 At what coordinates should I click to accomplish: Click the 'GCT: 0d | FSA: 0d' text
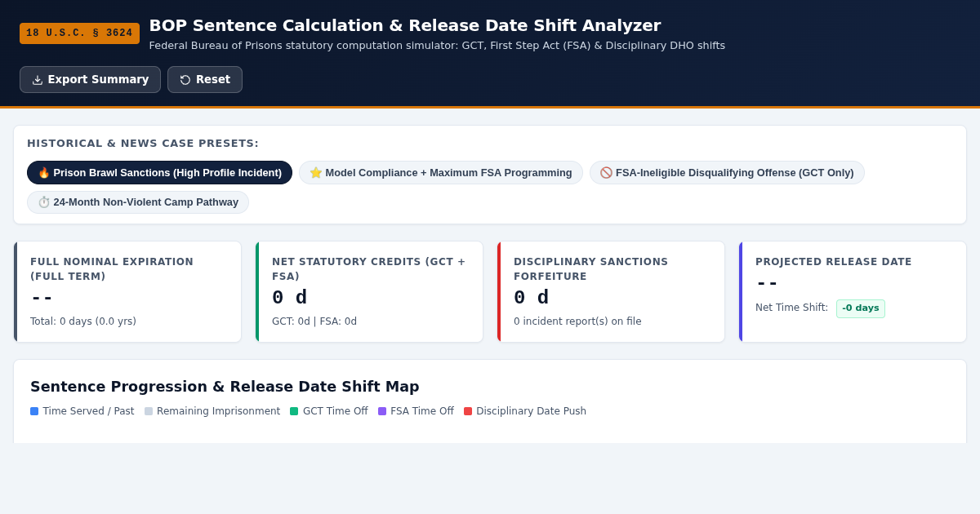[314, 321]
